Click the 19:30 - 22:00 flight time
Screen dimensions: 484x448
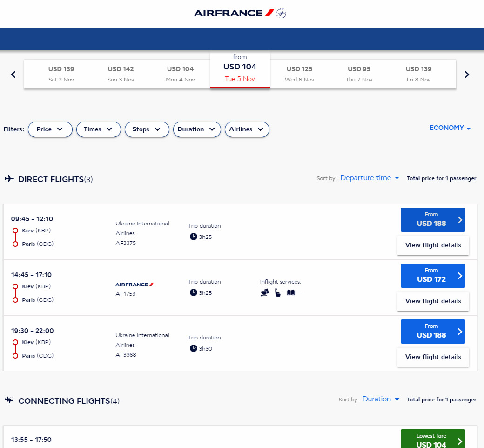[32, 331]
